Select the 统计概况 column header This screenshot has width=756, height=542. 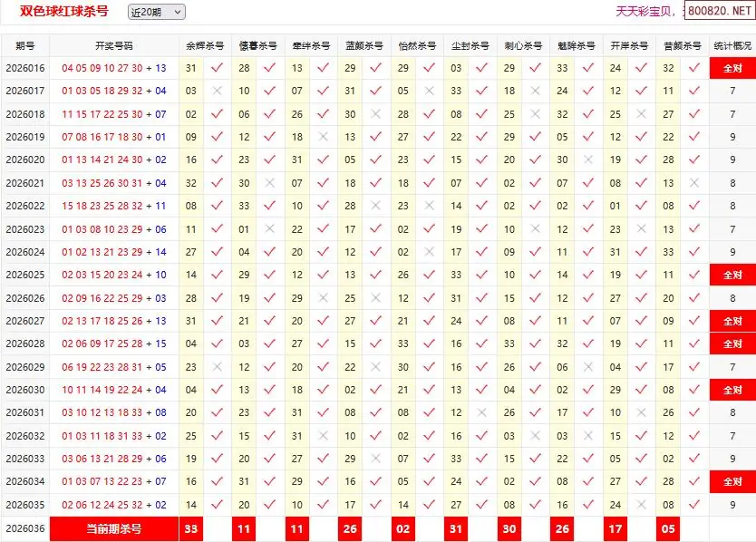pyautogui.click(x=732, y=45)
